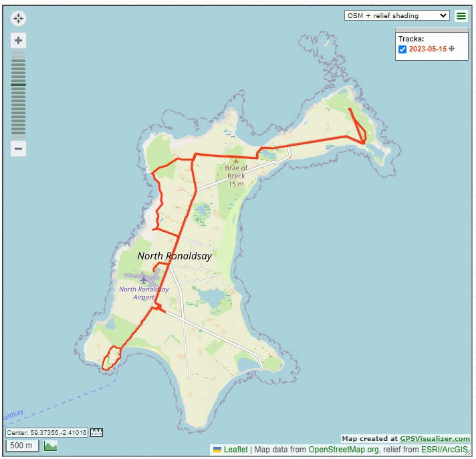
Task: Zoom in with the plus button
Action: (18, 40)
